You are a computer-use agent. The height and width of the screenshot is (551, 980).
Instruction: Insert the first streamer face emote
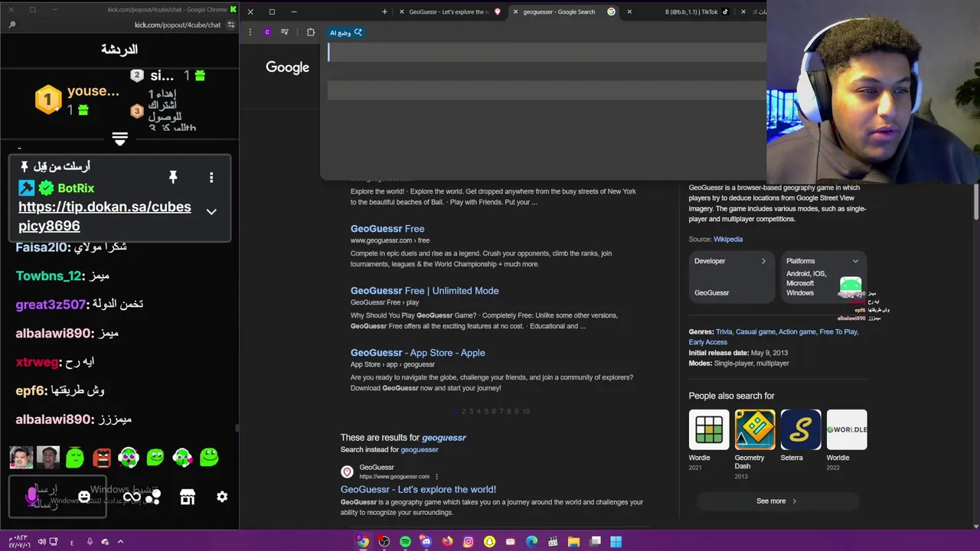tap(21, 458)
